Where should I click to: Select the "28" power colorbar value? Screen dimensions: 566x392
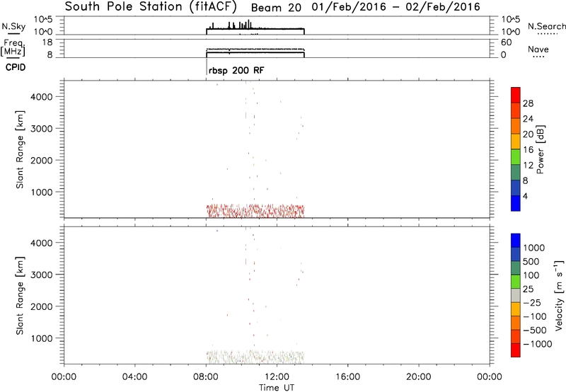coord(528,103)
